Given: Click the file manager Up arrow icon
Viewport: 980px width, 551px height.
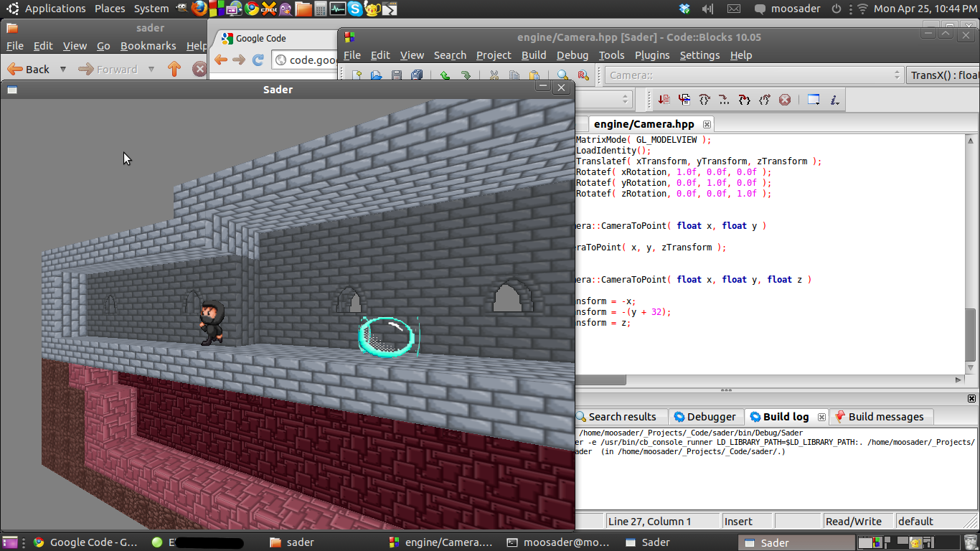Looking at the screenshot, I should (174, 69).
